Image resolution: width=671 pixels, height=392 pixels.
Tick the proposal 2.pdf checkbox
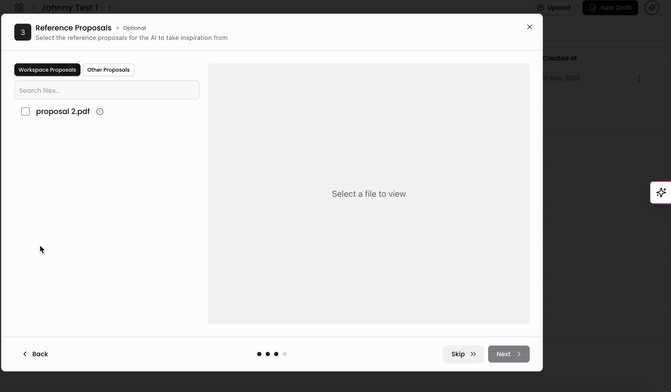[25, 112]
